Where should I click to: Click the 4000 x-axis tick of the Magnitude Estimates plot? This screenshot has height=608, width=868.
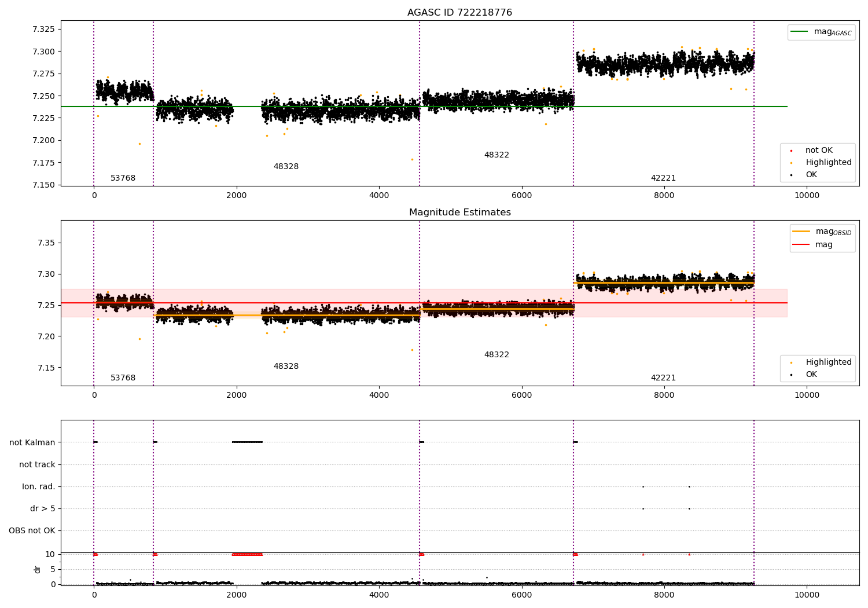[379, 395]
